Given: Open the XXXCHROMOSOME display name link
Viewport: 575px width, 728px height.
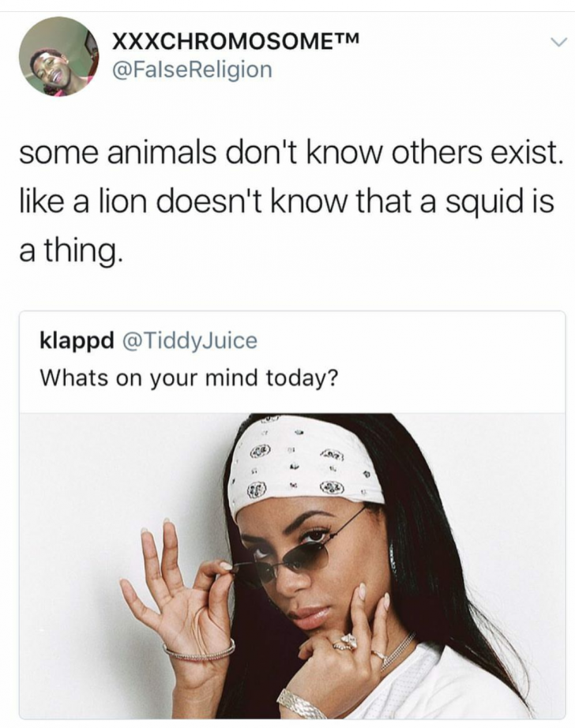Looking at the screenshot, I should pyautogui.click(x=222, y=41).
